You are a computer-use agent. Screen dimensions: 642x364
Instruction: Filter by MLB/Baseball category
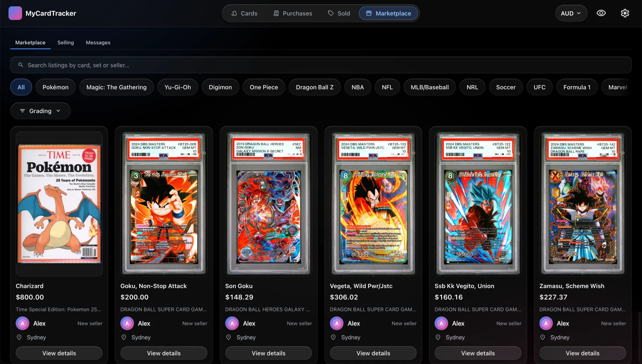[429, 87]
